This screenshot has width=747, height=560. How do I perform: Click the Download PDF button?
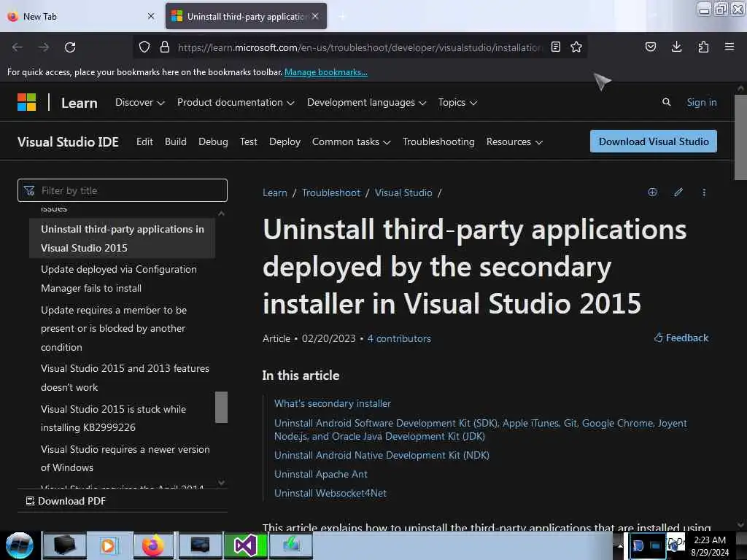[x=66, y=501]
